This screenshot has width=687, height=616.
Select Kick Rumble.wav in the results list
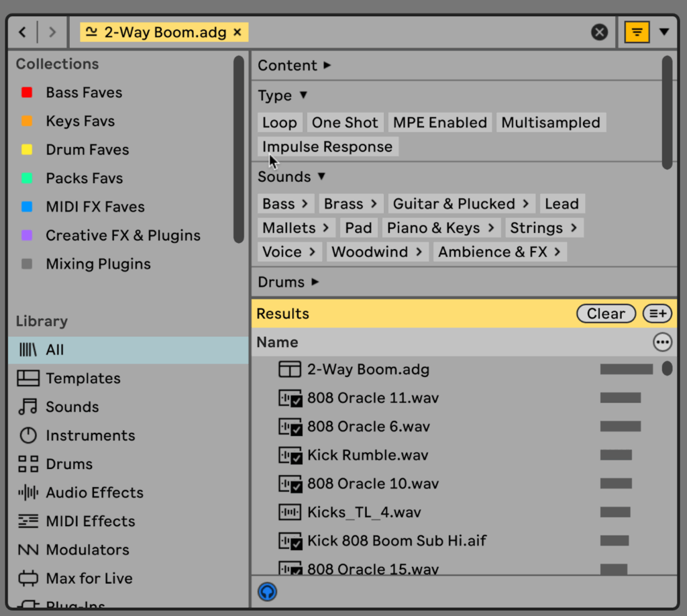tap(369, 455)
